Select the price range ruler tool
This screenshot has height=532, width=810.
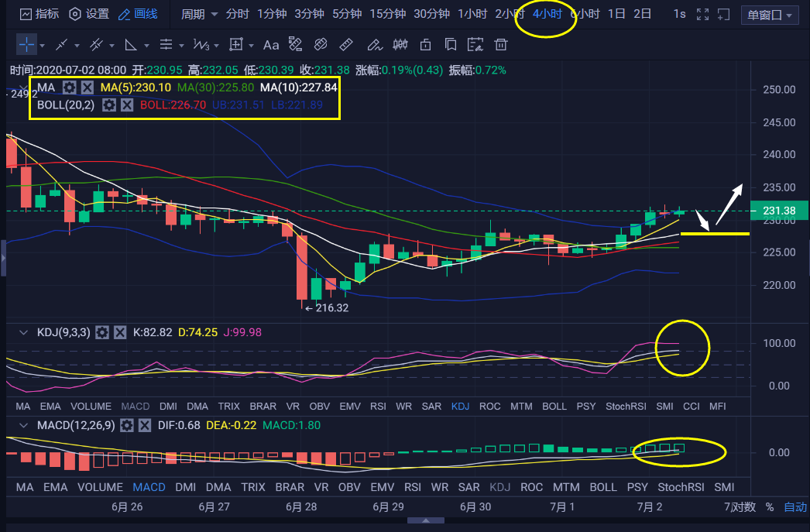coord(296,45)
